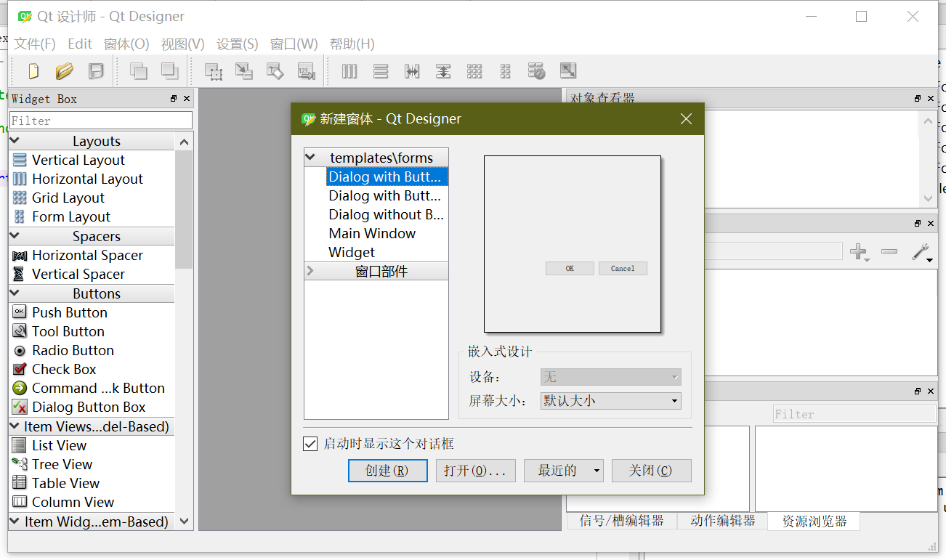The image size is (946, 560).
Task: Select Widget template in forms list
Action: coord(352,252)
